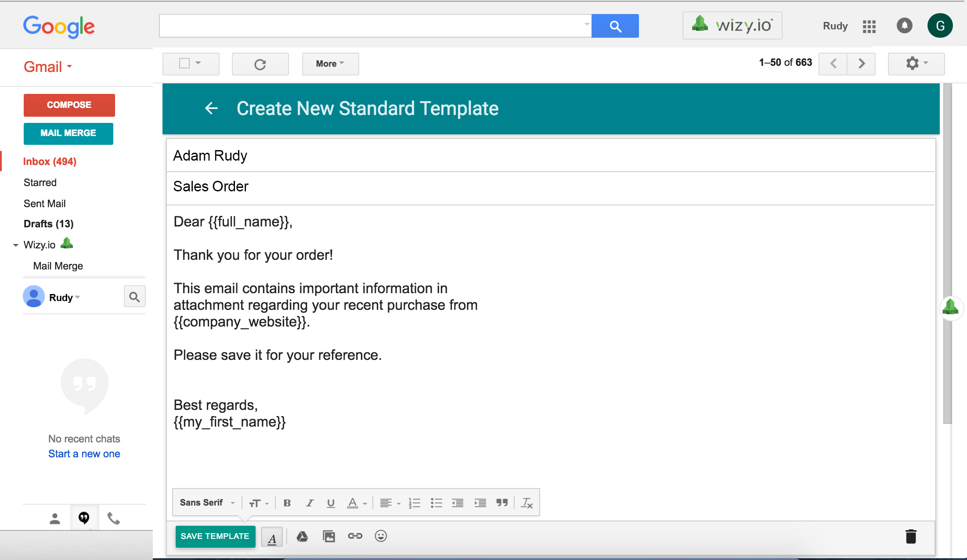Click the font size dropdown arrow
The image size is (967, 560).
[267, 503]
